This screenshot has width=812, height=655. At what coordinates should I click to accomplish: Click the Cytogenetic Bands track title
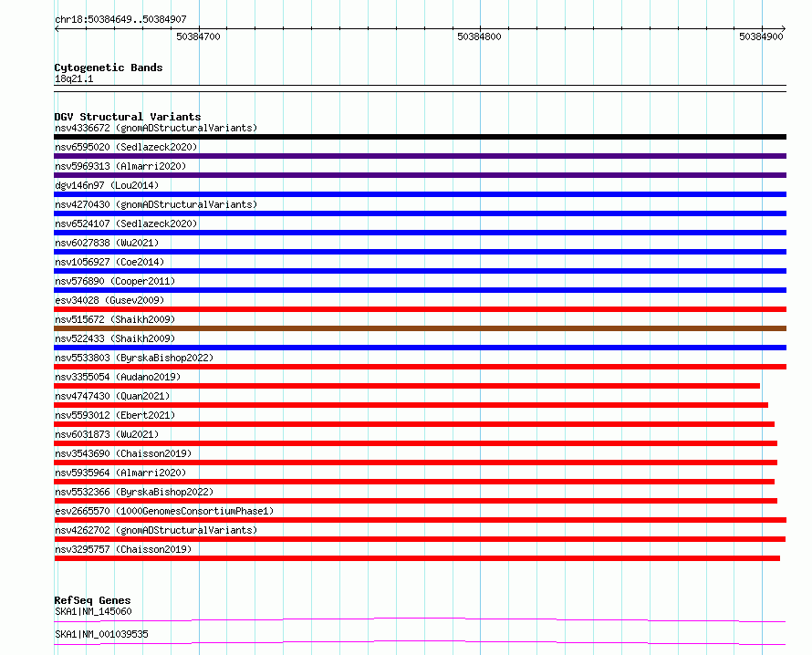[x=109, y=68]
